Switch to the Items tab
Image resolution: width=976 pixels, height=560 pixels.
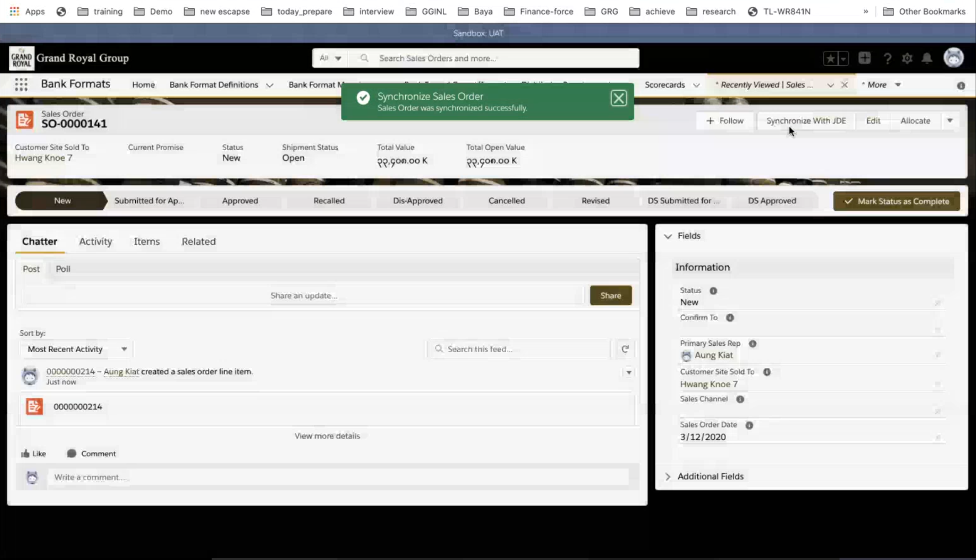[147, 241]
